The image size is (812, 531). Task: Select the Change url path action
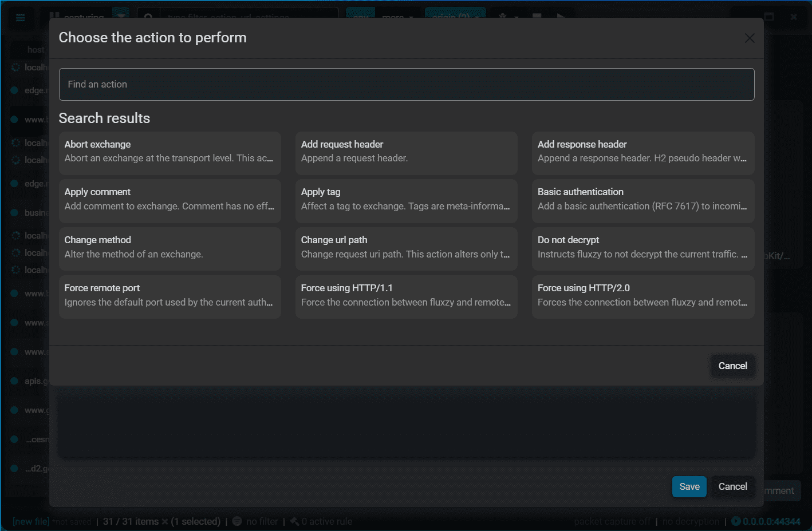[x=407, y=247]
